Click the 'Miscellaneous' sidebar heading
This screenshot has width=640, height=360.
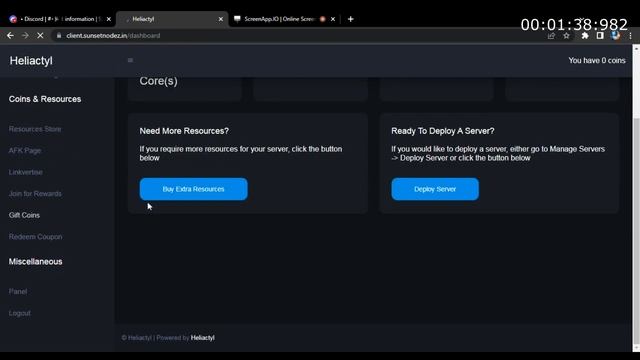click(36, 262)
